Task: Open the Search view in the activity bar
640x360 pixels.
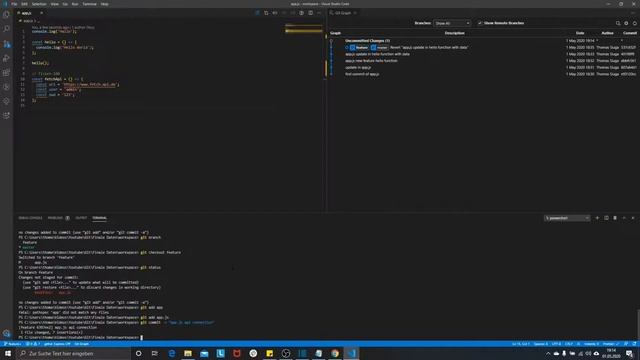Action: point(7,29)
